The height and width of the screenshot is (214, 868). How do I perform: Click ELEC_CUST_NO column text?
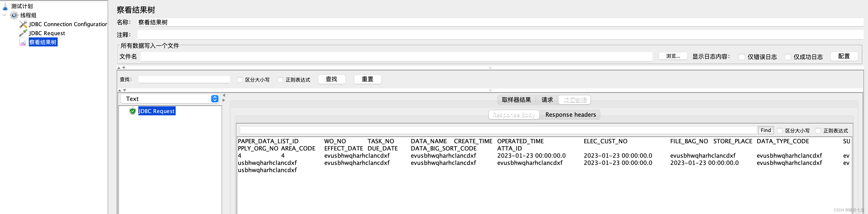pos(606,141)
